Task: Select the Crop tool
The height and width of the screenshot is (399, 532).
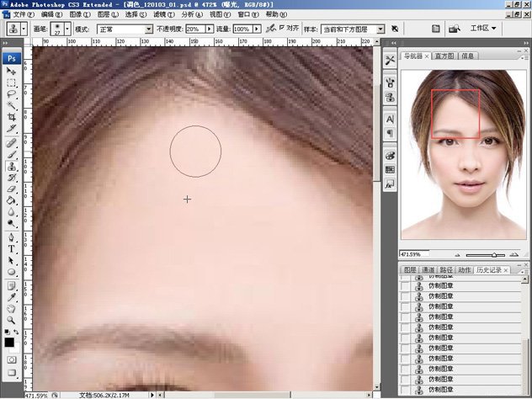Action: click(x=12, y=117)
